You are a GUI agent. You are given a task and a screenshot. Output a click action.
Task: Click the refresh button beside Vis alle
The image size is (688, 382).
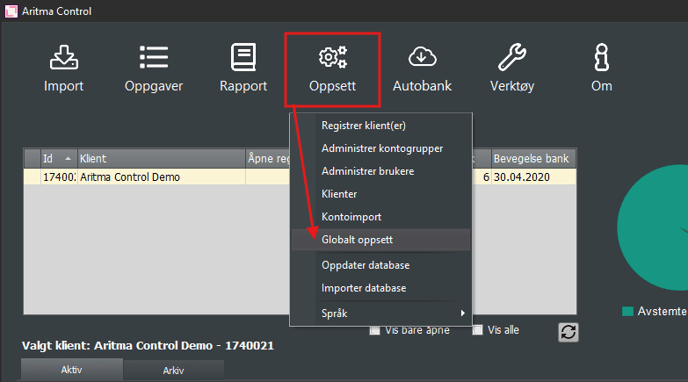pos(568,332)
